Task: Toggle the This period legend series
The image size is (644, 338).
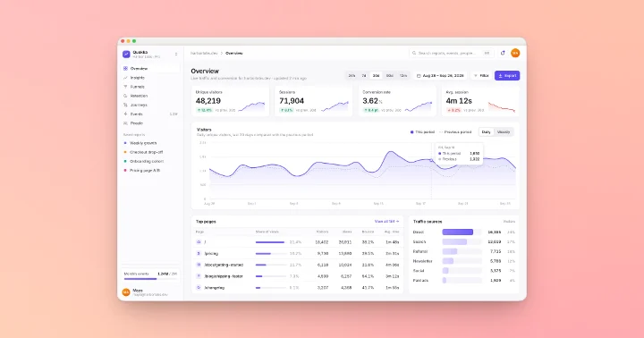Action: point(422,131)
